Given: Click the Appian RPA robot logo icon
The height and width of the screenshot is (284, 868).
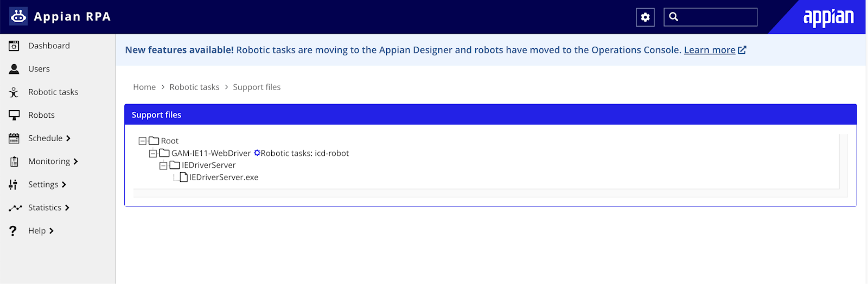Looking at the screenshot, I should pos(18,17).
